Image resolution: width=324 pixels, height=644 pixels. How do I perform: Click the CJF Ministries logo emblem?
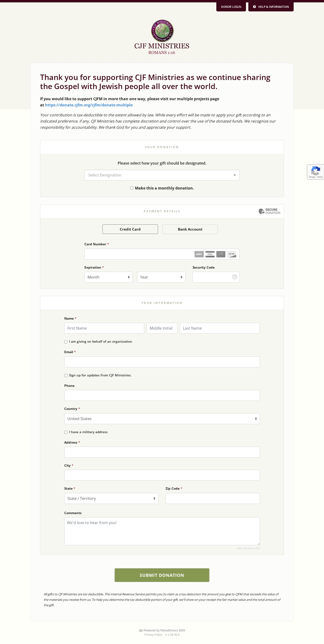[162, 31]
